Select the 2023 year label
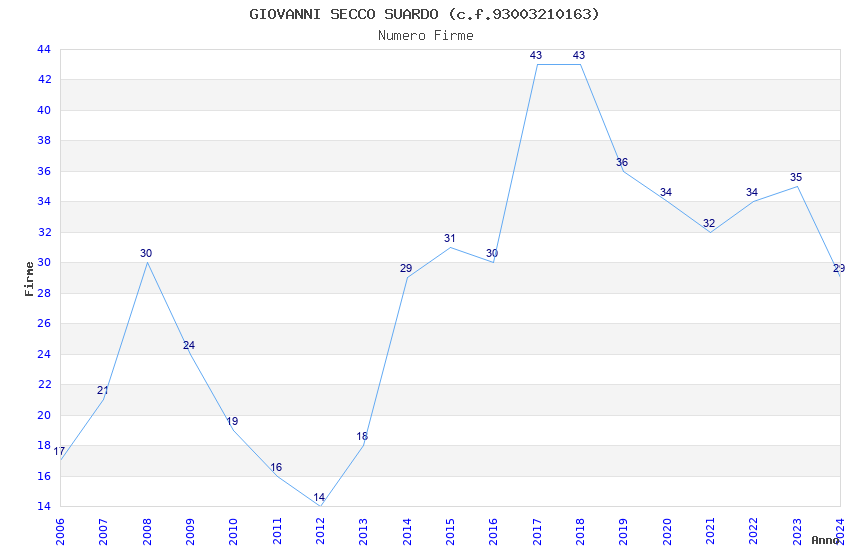 [797, 531]
